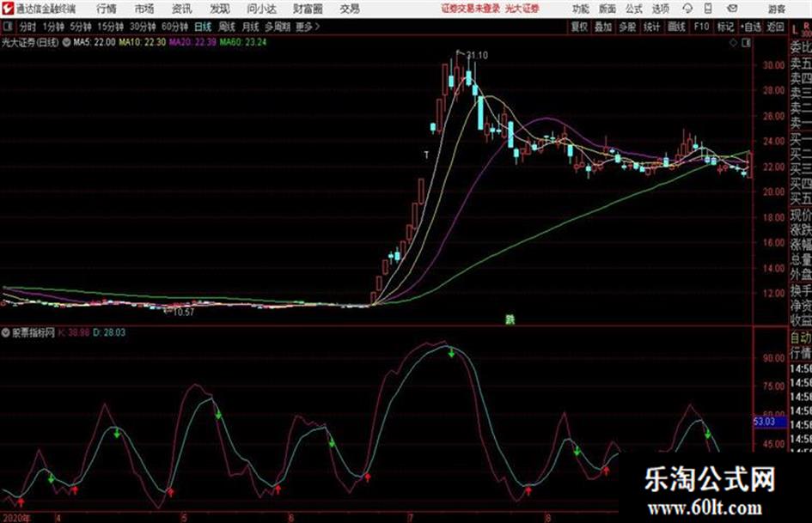
Task: Click the 31.10 high price label
Action: tap(477, 56)
